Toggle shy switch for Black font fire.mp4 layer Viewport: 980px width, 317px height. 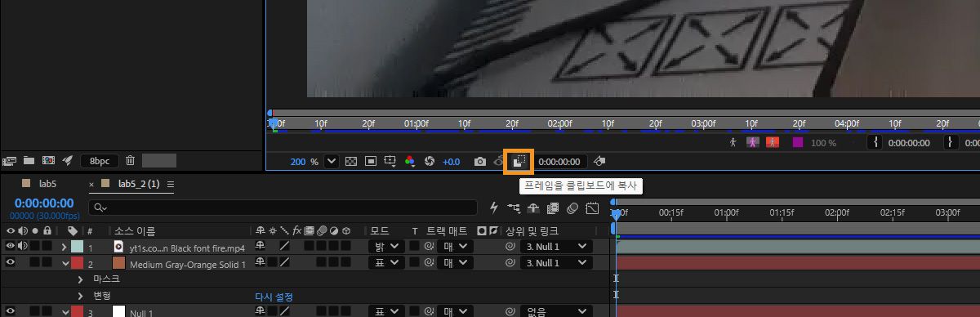(261, 245)
